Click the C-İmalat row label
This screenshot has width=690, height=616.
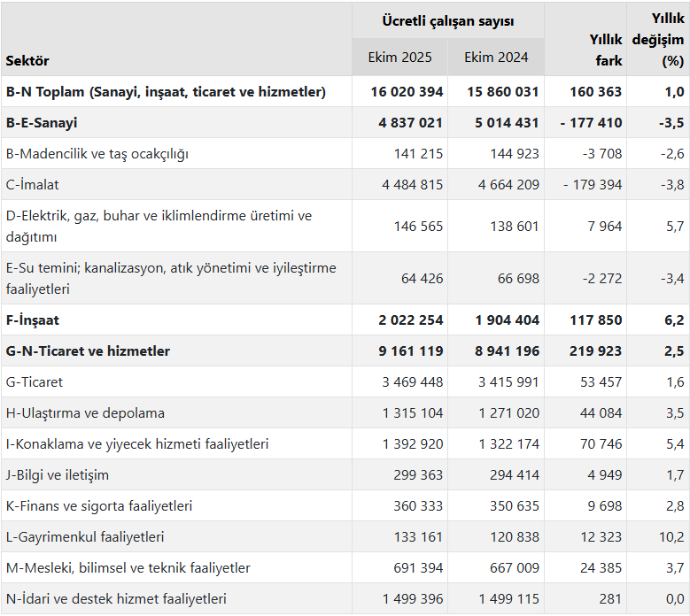pyautogui.click(x=33, y=185)
